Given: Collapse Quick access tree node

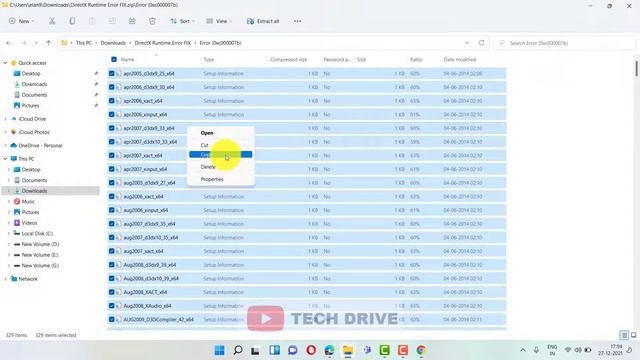Looking at the screenshot, I should (x=5, y=63).
